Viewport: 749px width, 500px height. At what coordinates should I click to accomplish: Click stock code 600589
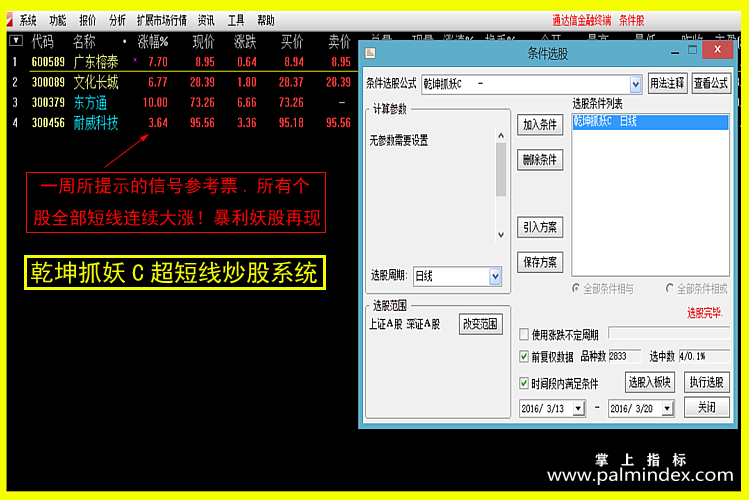(x=48, y=62)
